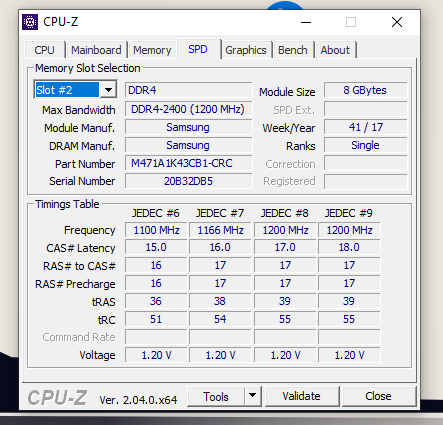Expand the Tools dropdown arrow
The height and width of the screenshot is (425, 443).
pyautogui.click(x=253, y=396)
